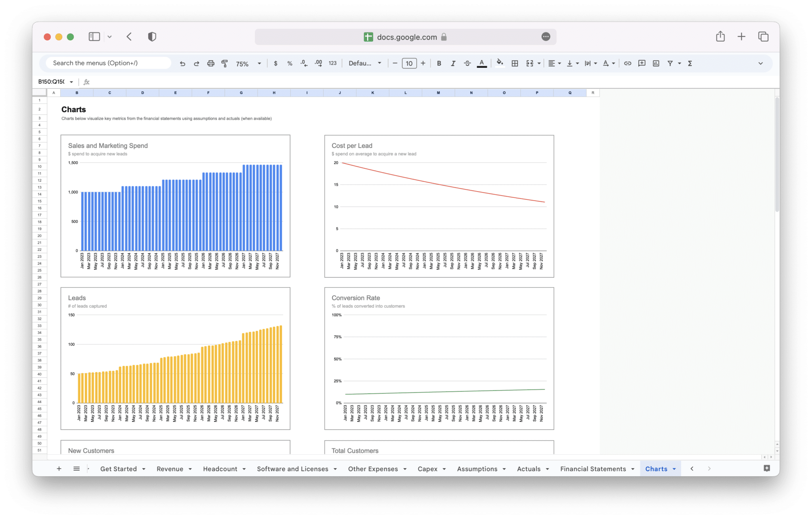Viewport: 812px width, 519px height.
Task: Click the docs.google.com address bar
Action: [405, 37]
